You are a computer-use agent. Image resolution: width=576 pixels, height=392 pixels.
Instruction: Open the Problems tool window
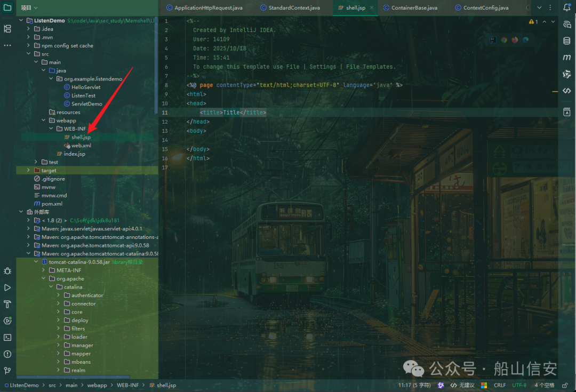click(x=7, y=354)
